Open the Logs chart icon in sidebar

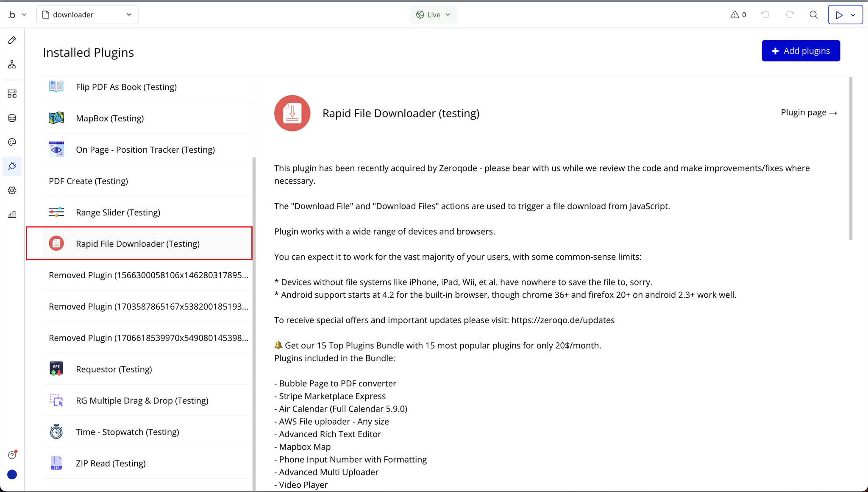tap(12, 215)
